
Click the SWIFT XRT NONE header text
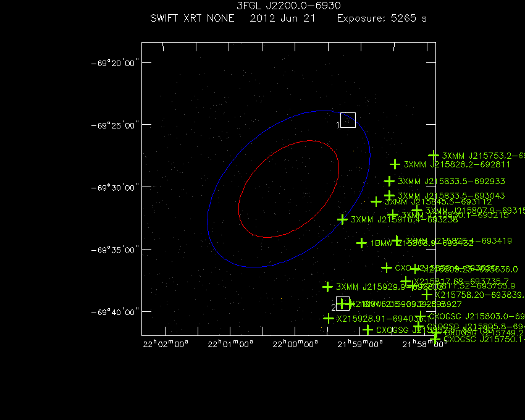(x=192, y=18)
